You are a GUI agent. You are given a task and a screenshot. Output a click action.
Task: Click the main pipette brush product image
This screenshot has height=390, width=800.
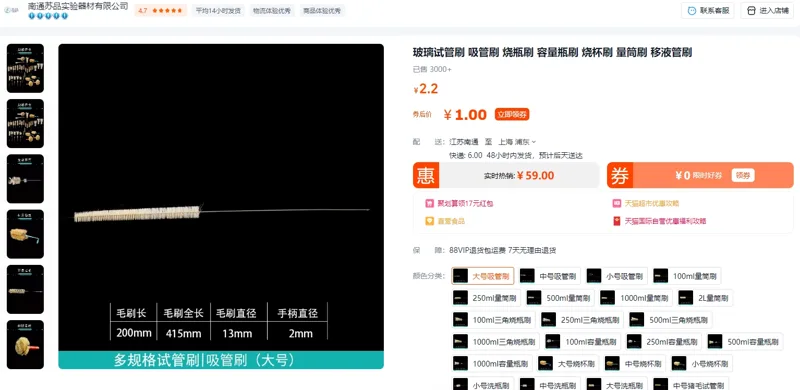click(x=221, y=206)
